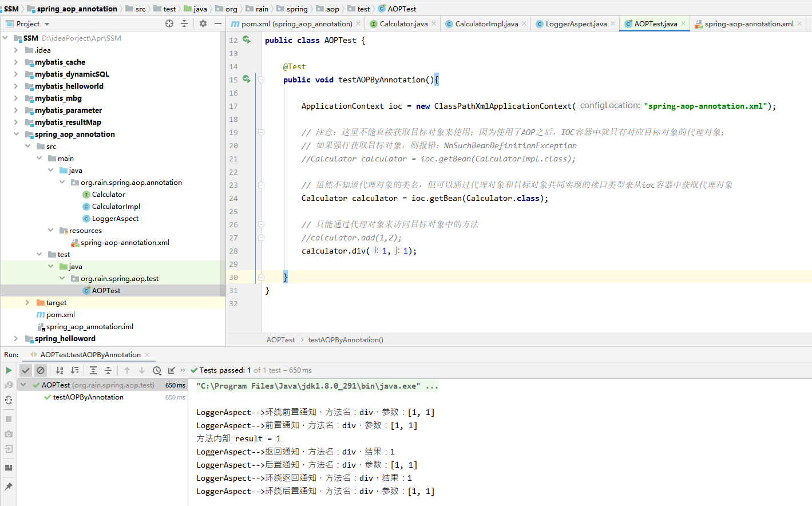Click run gutter icon at line 12
The width and height of the screenshot is (812, 506).
[247, 39]
